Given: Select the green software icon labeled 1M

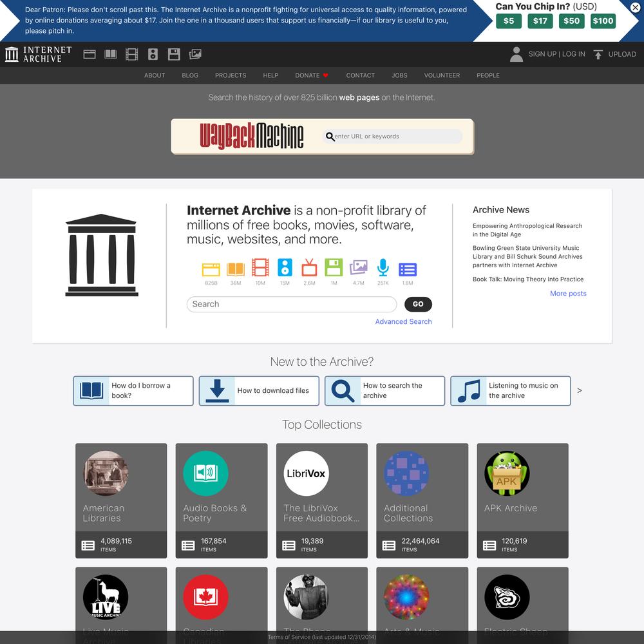Looking at the screenshot, I should (334, 267).
